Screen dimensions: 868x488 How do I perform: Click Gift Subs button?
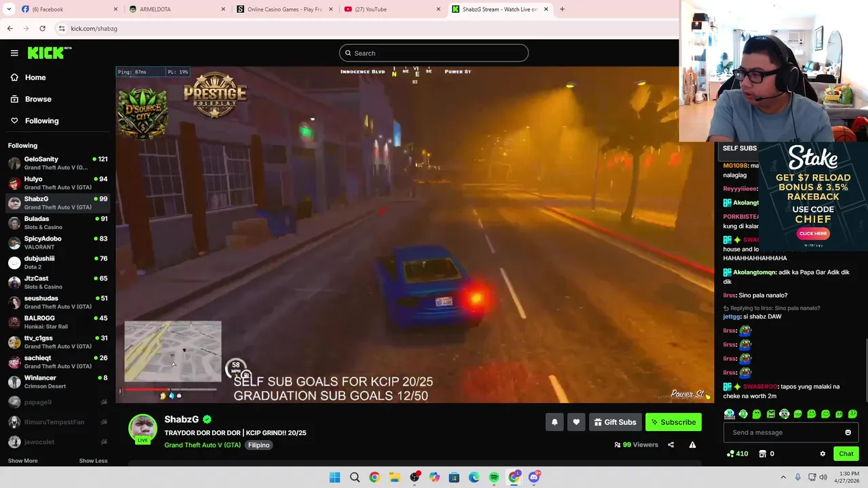[x=615, y=422]
